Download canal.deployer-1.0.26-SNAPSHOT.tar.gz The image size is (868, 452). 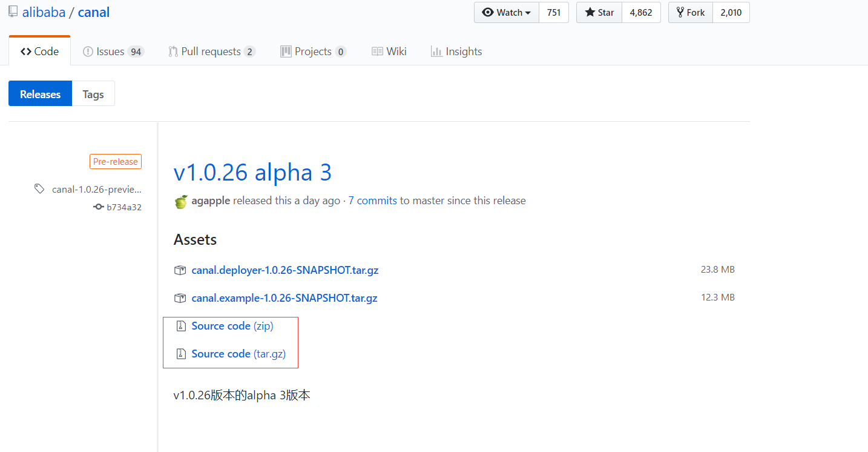285,270
